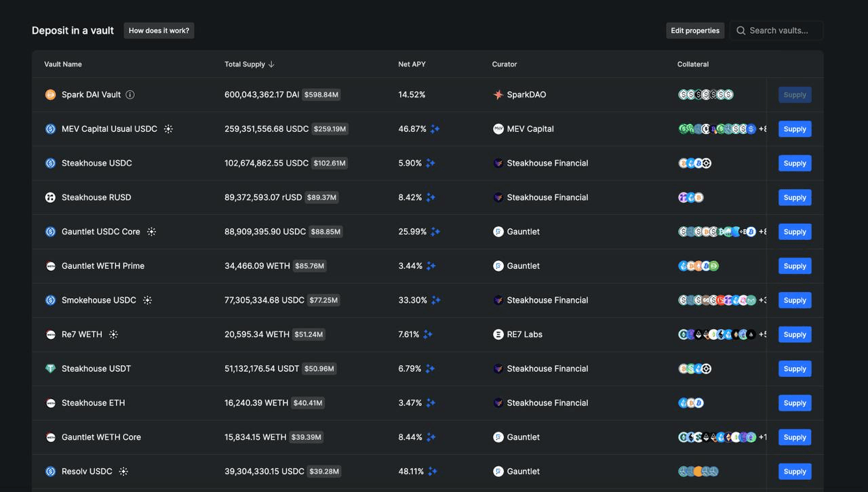Click the 'Gauntlet WETH Core' vault name
The image size is (868, 492).
tap(101, 437)
